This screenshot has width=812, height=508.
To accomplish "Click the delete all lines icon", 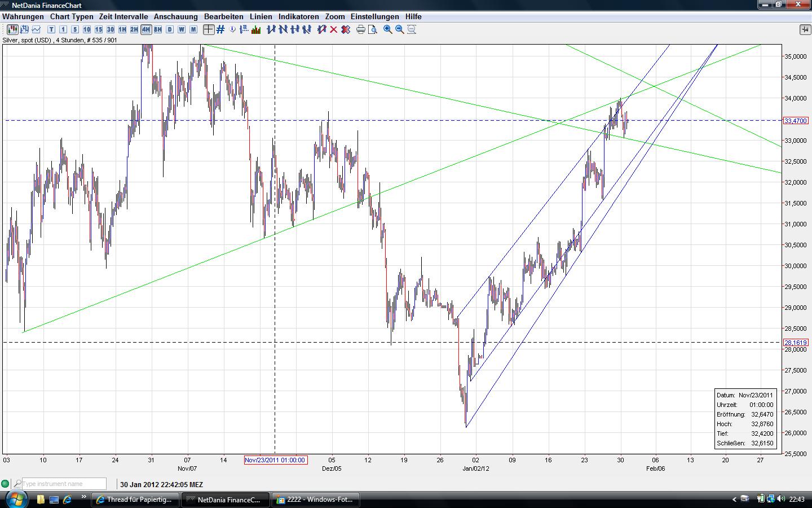I will pos(346,29).
